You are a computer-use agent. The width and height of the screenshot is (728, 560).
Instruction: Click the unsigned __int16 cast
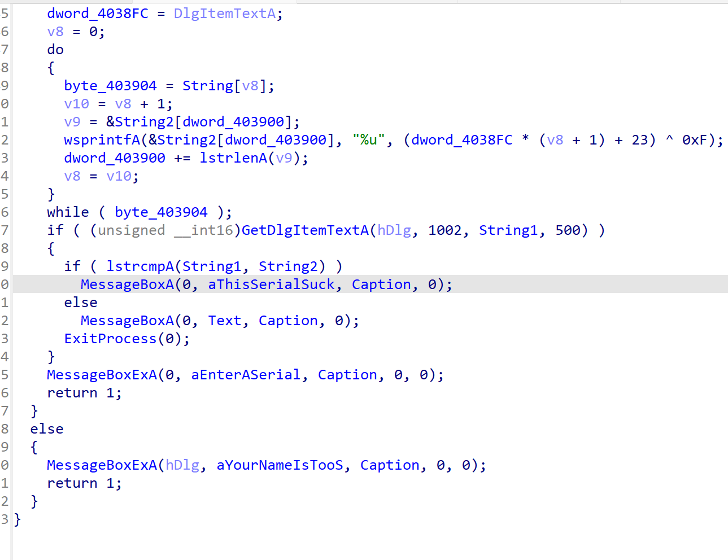pyautogui.click(x=165, y=230)
